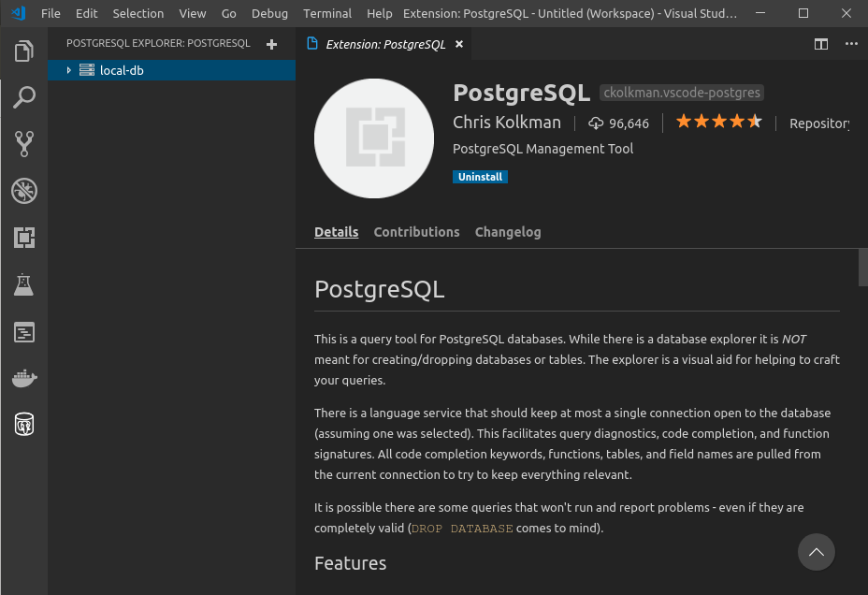Switch to the Contributions tab

coord(416,232)
